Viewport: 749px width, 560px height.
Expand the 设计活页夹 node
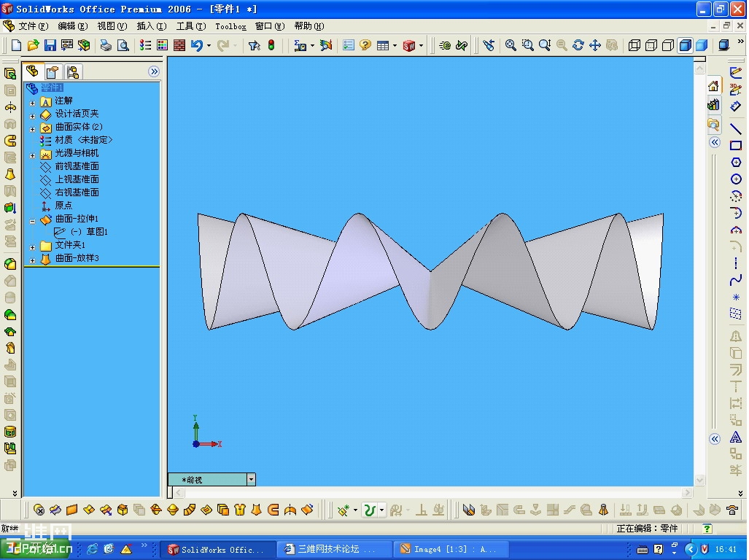pos(33,116)
